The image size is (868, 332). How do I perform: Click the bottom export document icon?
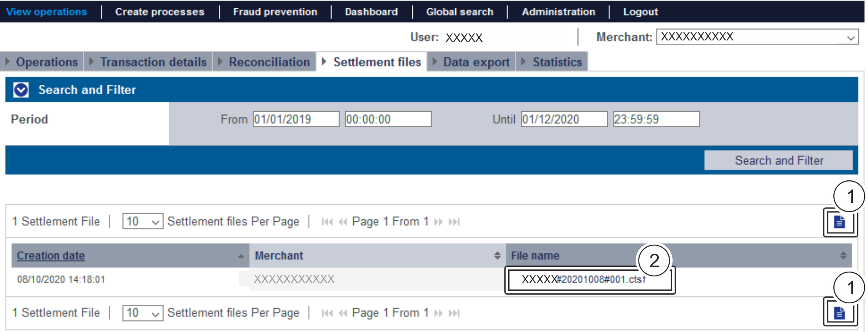[x=839, y=313]
